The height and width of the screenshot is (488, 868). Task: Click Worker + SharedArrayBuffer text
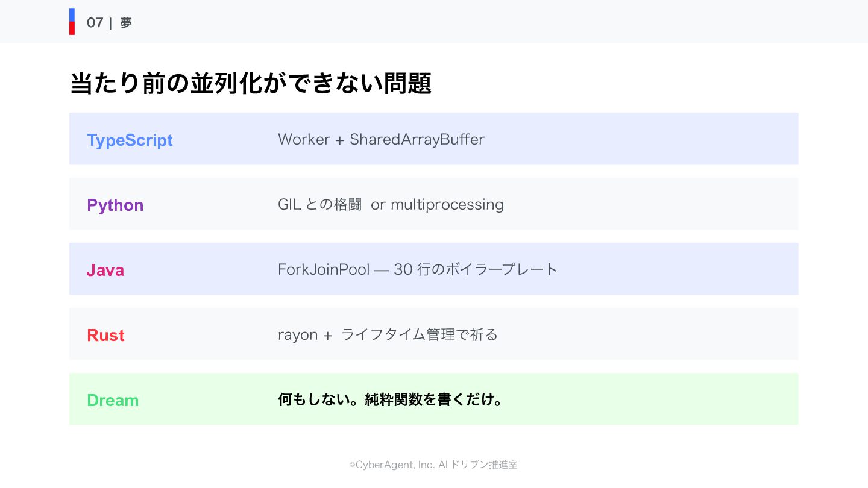(381, 139)
